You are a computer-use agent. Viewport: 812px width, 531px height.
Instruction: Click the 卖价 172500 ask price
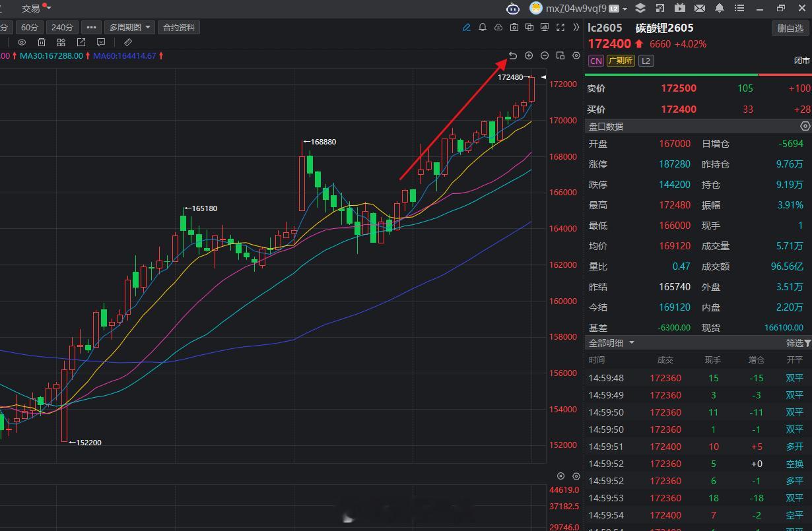(679, 88)
